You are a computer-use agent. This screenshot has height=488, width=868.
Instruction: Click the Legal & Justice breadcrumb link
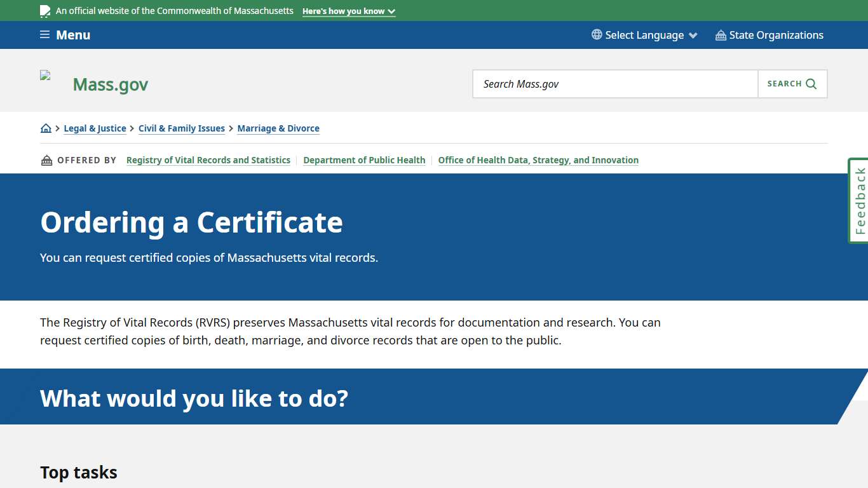coord(95,128)
